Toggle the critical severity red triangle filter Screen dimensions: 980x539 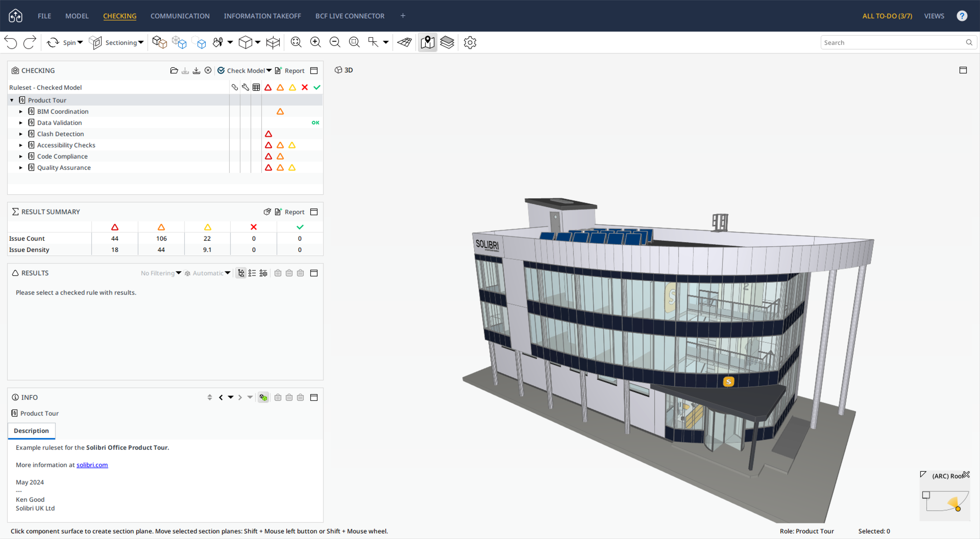point(268,87)
